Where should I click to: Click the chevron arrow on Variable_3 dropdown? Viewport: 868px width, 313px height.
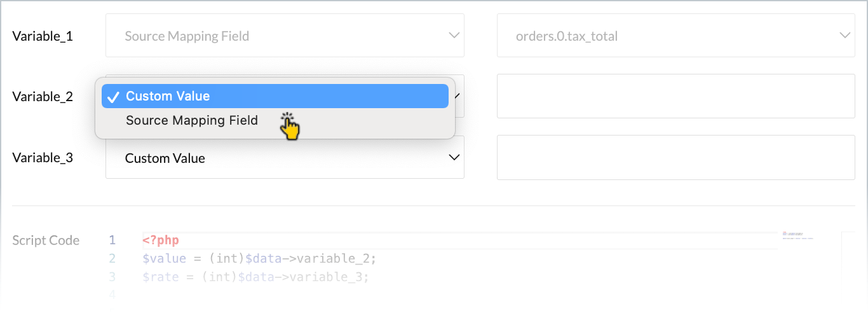point(454,158)
